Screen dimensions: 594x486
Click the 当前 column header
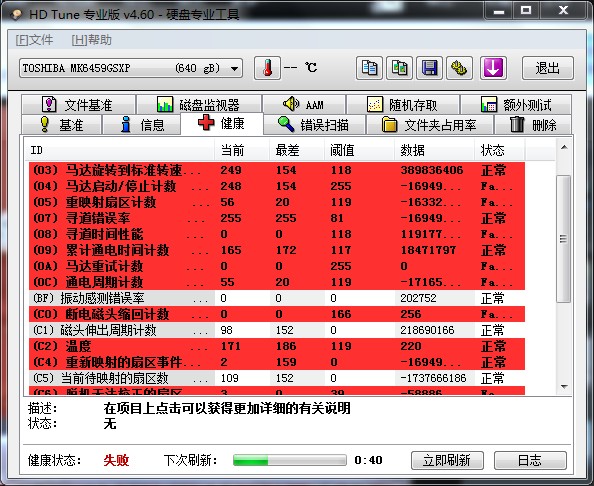(x=242, y=150)
